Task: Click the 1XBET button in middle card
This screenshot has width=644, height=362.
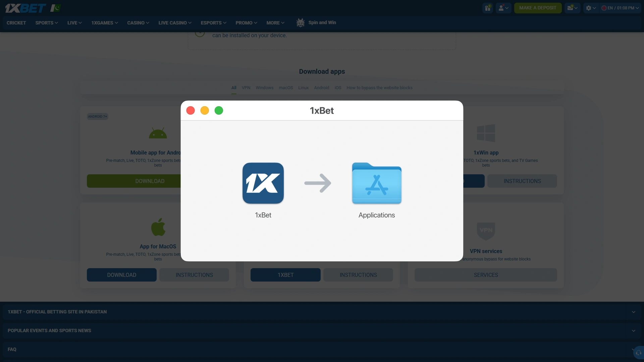Action: point(285,275)
